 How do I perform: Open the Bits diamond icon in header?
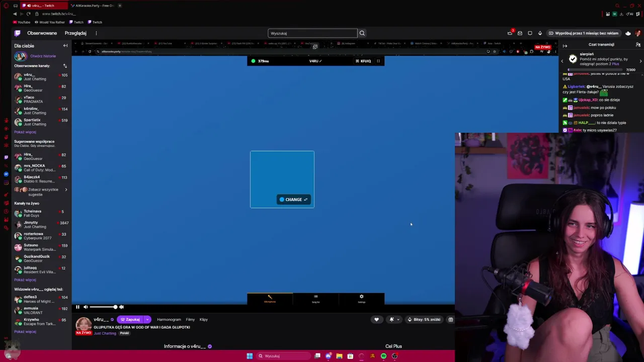[x=540, y=33]
